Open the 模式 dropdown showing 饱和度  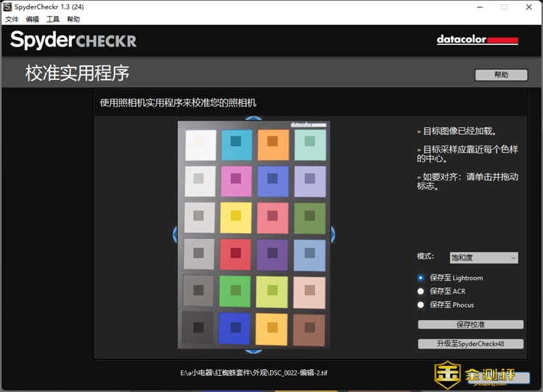[483, 258]
